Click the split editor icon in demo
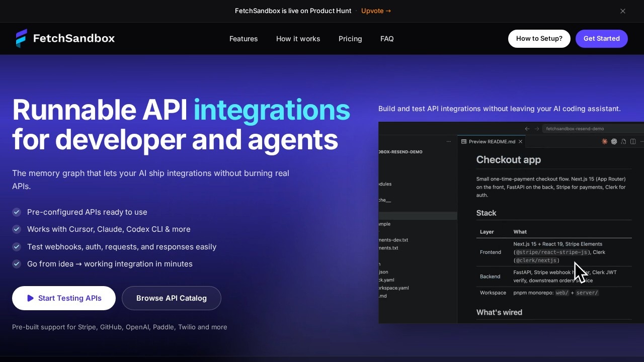The image size is (644, 362). pyautogui.click(x=633, y=142)
